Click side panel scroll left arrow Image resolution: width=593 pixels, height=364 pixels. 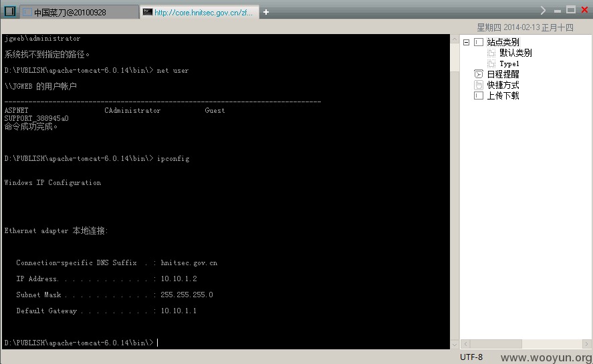(x=466, y=343)
